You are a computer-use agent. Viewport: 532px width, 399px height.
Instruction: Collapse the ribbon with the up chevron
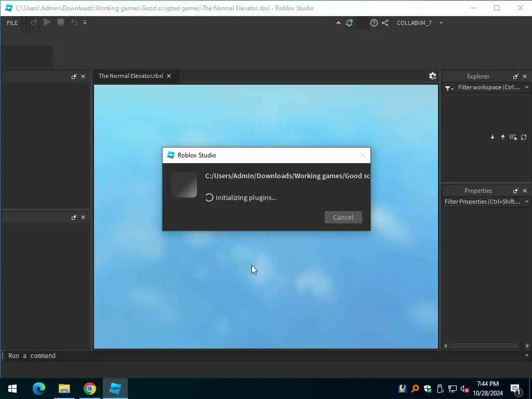338,23
